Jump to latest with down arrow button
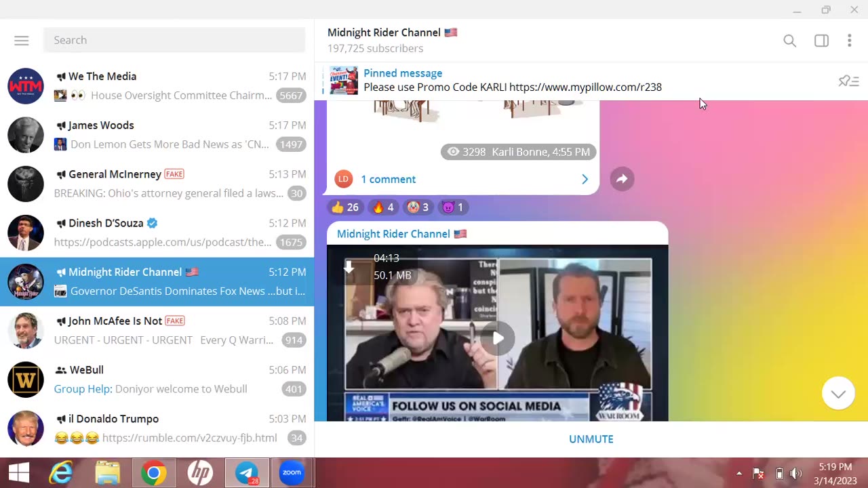The height and width of the screenshot is (488, 868). (x=838, y=394)
